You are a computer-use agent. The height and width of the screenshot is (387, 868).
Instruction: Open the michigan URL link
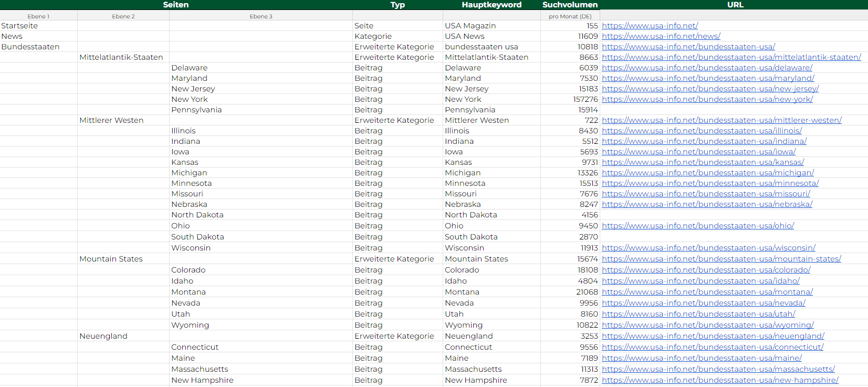708,173
